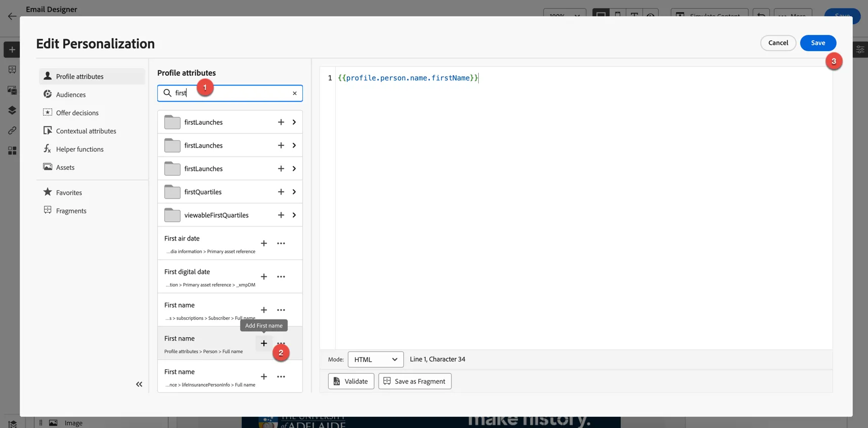
Task: Open the Contextual attributes section
Action: pyautogui.click(x=92, y=131)
